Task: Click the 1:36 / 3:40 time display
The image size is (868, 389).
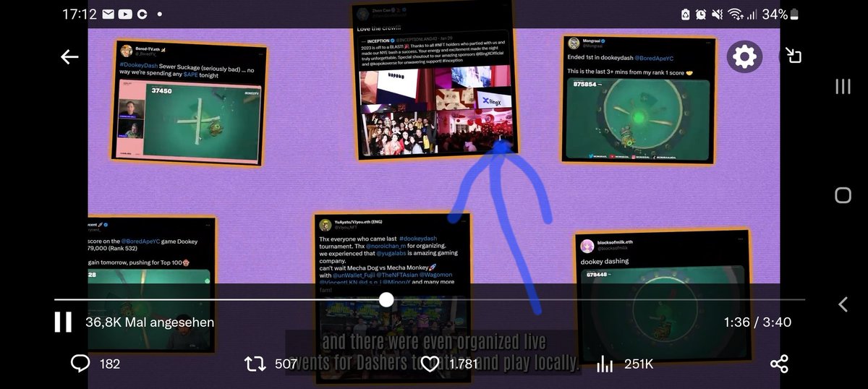Action: click(758, 322)
